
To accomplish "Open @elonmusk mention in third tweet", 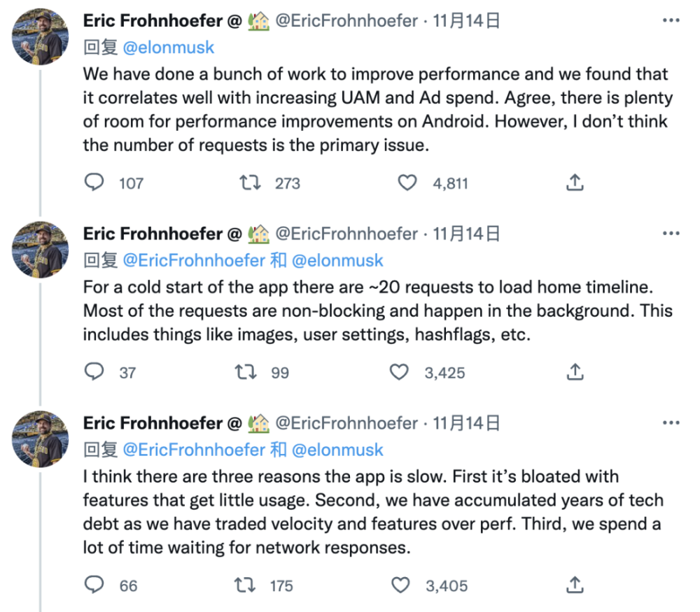I will [x=337, y=450].
